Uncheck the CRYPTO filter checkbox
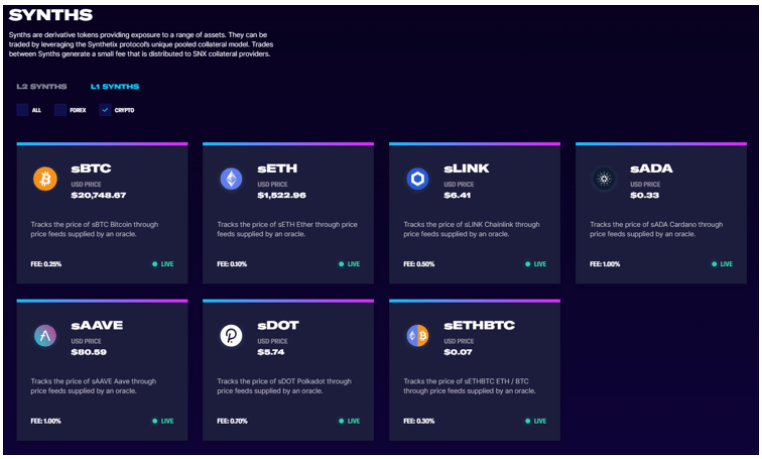The image size is (762, 459). click(105, 110)
